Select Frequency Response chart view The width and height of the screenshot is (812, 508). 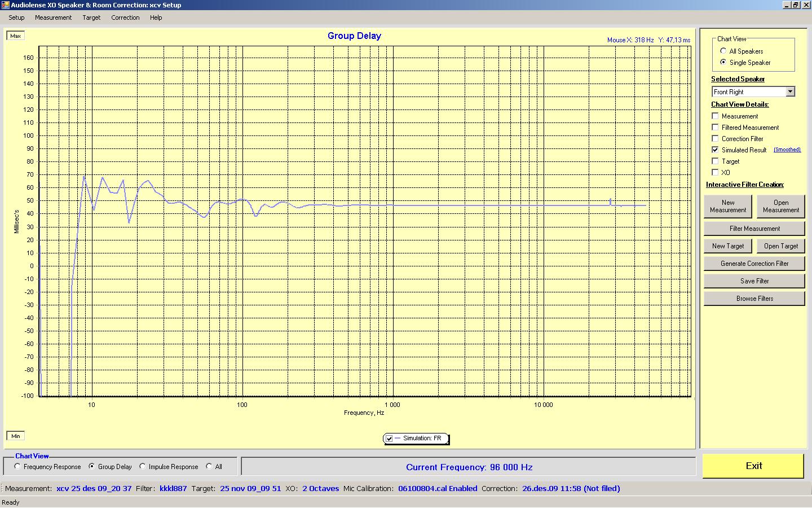(17, 467)
